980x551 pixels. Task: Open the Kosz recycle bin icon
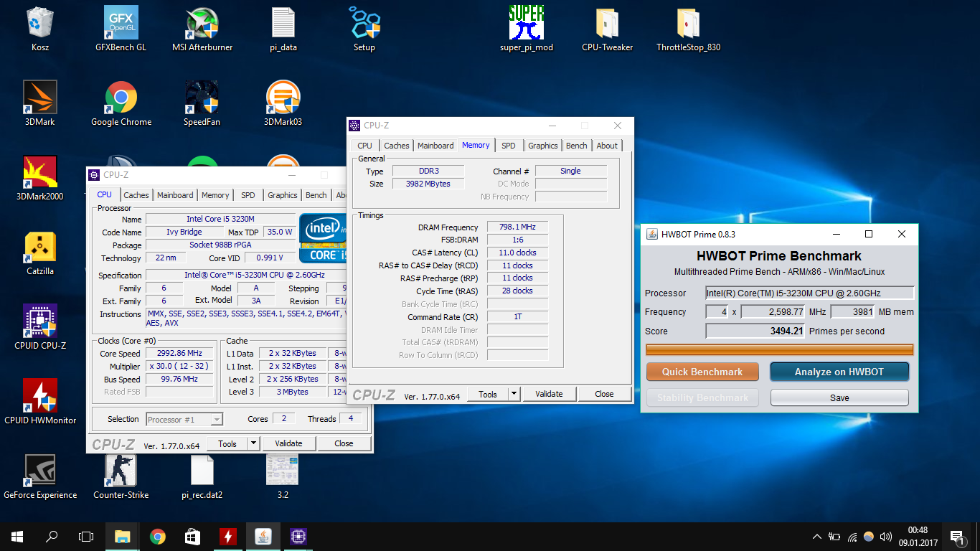point(40,29)
